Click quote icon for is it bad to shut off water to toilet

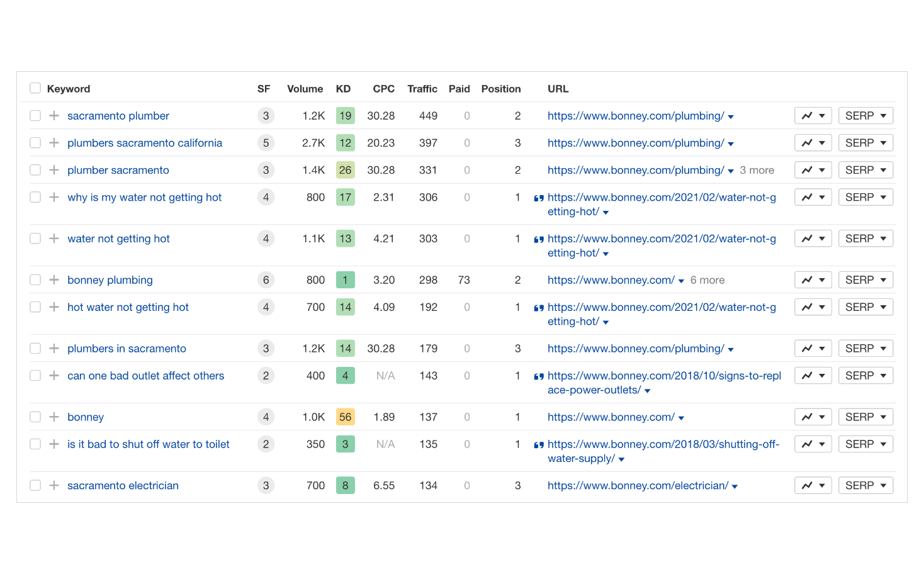[539, 445]
